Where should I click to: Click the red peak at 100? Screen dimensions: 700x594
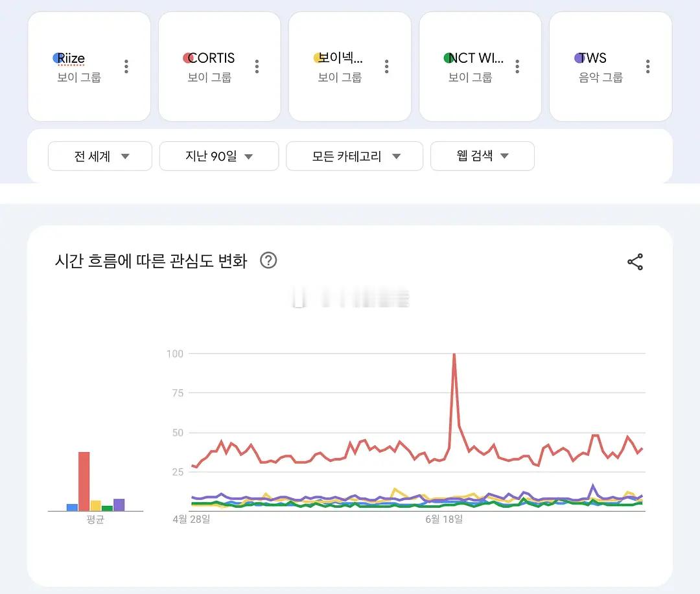454,355
